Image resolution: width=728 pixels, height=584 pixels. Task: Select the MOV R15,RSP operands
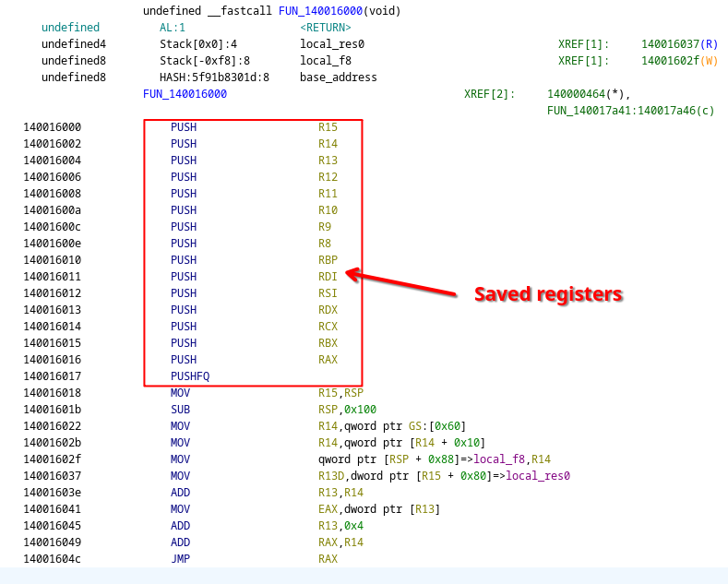[340, 393]
